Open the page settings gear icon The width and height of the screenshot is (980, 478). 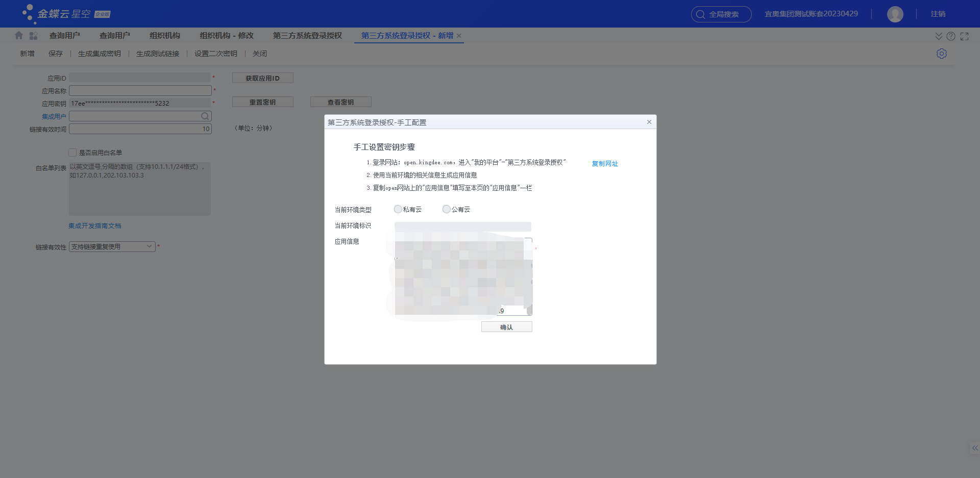941,54
